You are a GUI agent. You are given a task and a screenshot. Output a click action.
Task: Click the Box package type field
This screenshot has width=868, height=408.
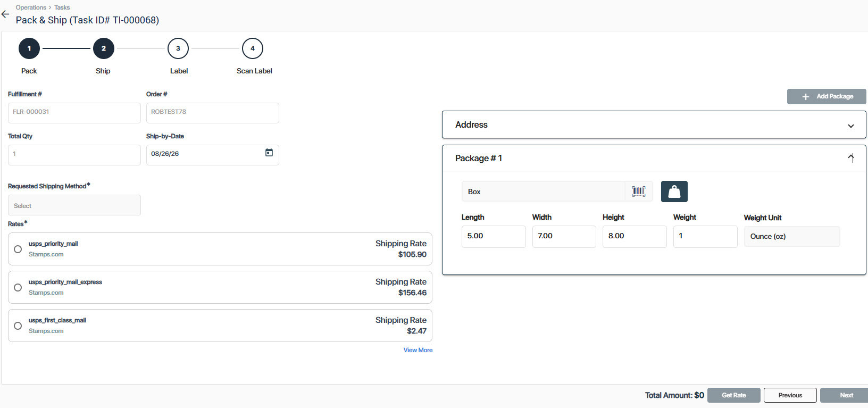click(x=543, y=191)
